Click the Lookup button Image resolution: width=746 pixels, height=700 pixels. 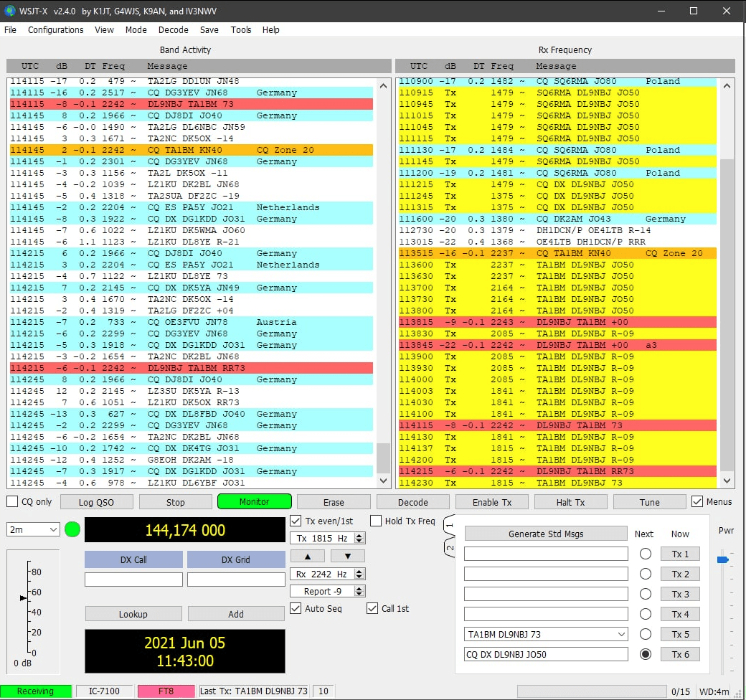click(x=133, y=614)
